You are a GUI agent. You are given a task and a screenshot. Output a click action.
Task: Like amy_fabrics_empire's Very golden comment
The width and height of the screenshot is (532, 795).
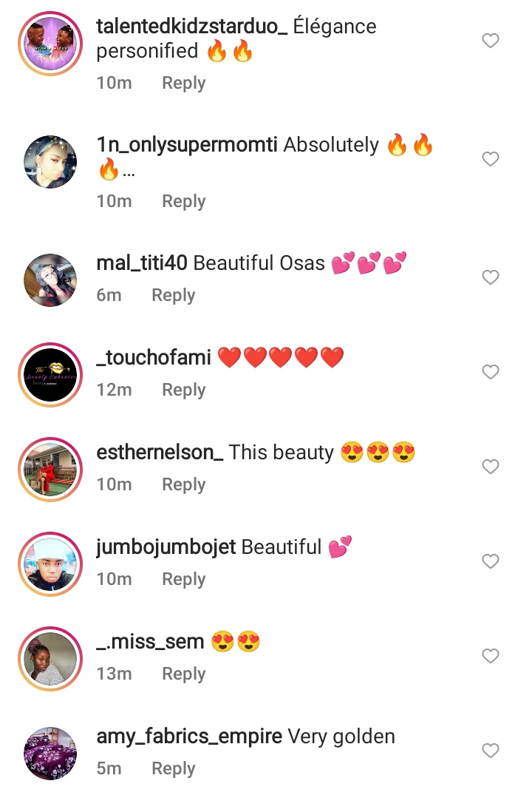point(490,751)
